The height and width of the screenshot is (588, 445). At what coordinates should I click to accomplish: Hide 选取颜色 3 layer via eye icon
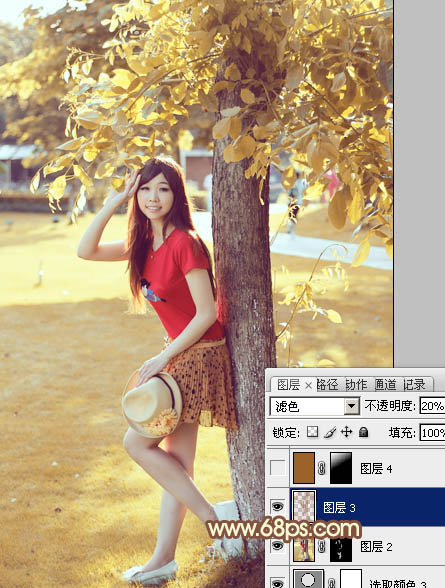coord(277,583)
